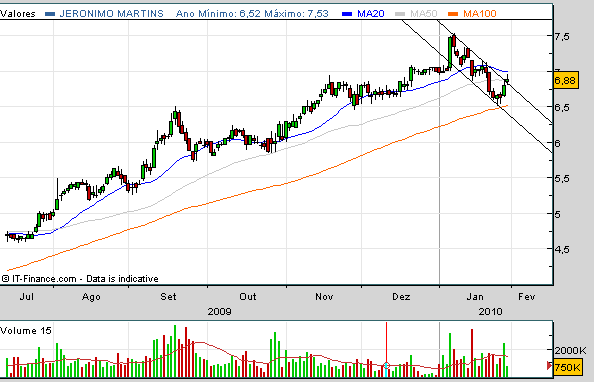Screen dimensions: 594x382
Task: Click the Nov month axis label
Action: [324, 297]
